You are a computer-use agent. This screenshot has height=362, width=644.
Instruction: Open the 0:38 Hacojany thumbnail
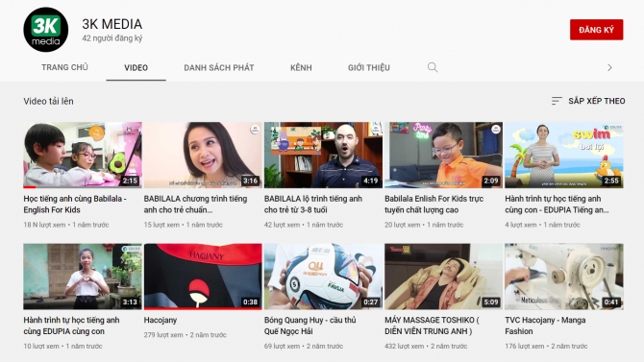[x=203, y=277]
